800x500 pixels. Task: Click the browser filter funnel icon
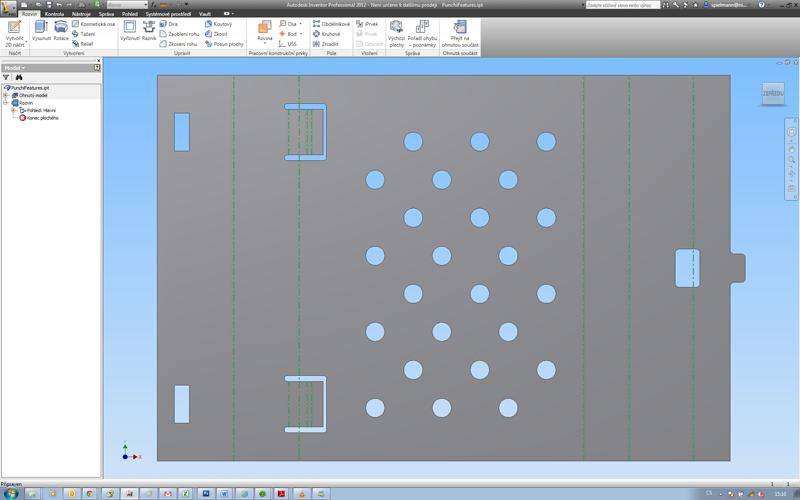point(6,78)
